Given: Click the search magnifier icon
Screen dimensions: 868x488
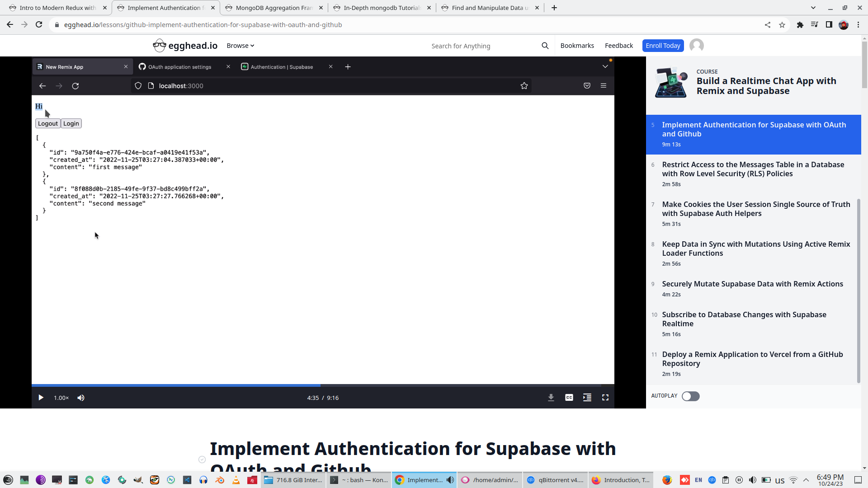Looking at the screenshot, I should (x=545, y=46).
